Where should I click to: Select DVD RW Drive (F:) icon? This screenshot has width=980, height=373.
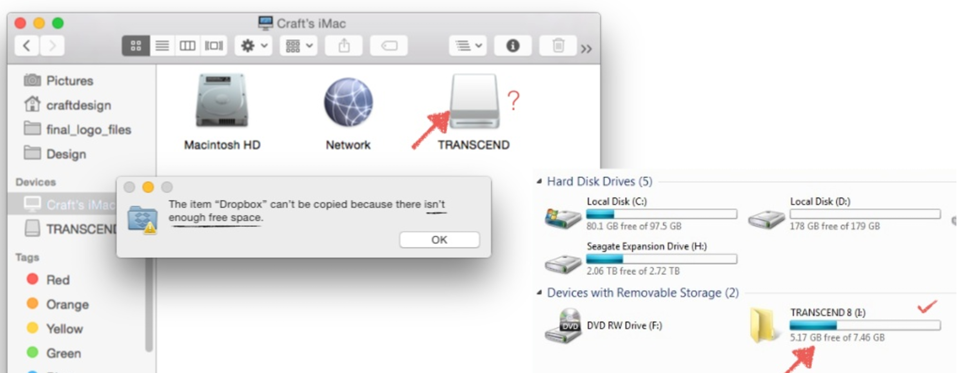[563, 326]
